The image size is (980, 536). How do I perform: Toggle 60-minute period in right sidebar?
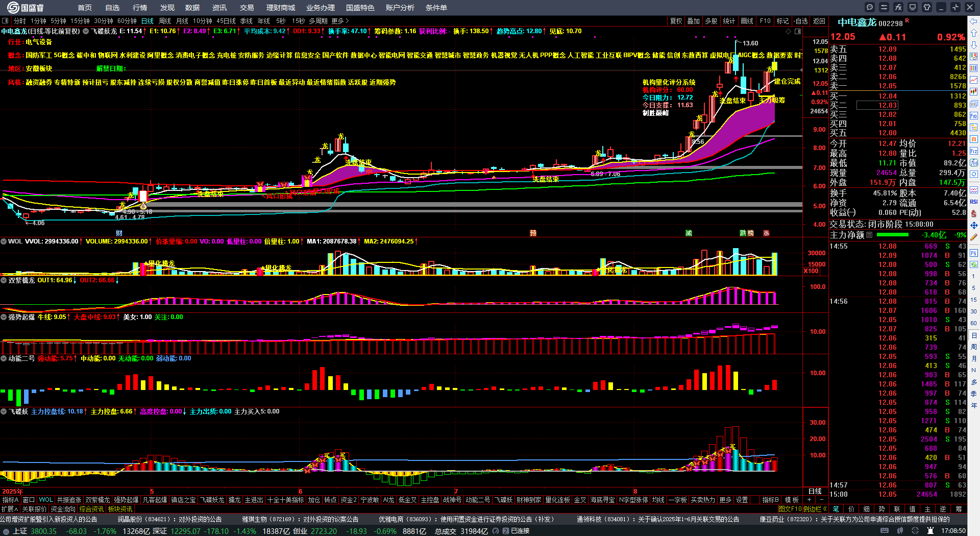click(x=974, y=323)
